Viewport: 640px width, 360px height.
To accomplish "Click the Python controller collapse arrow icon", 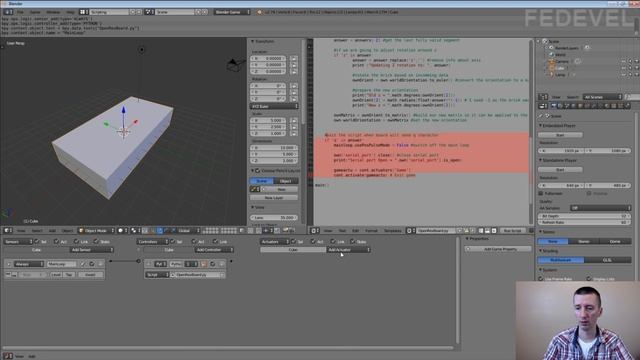I will pos(149,264).
